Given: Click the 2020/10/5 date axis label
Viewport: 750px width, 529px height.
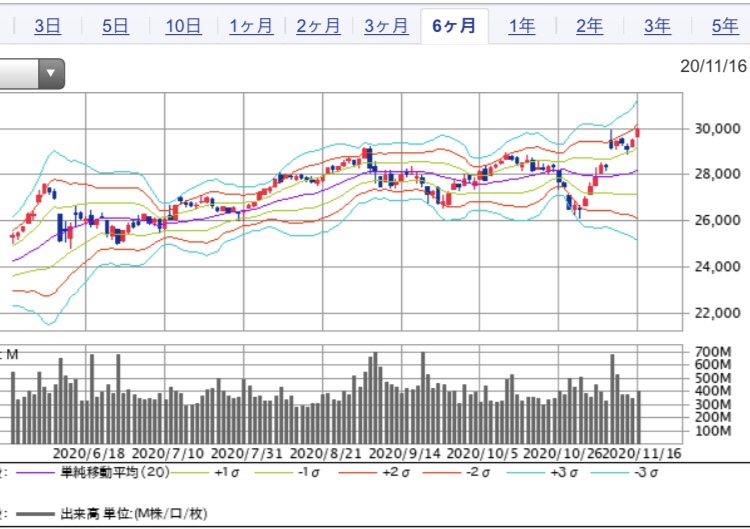Looking at the screenshot, I should click(x=482, y=453).
